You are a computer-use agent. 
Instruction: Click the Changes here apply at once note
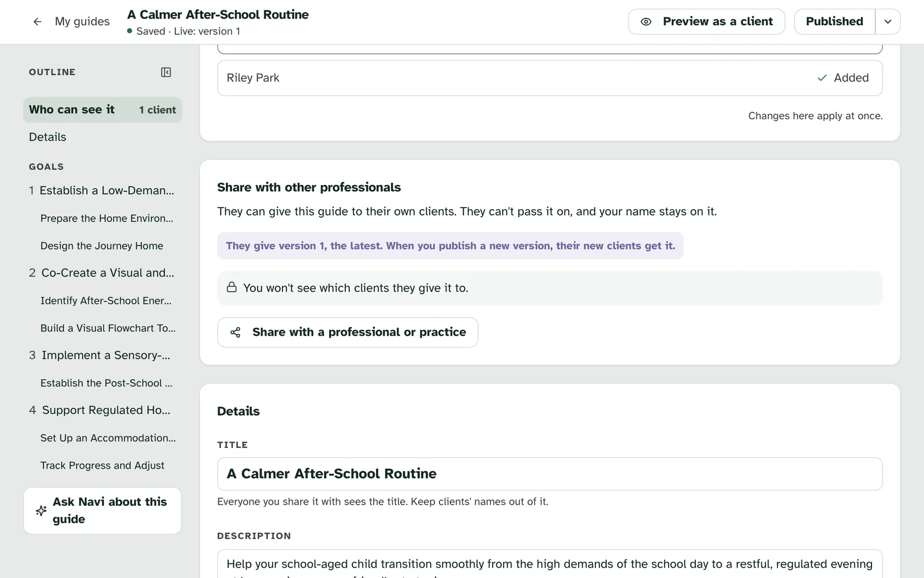pyautogui.click(x=815, y=116)
